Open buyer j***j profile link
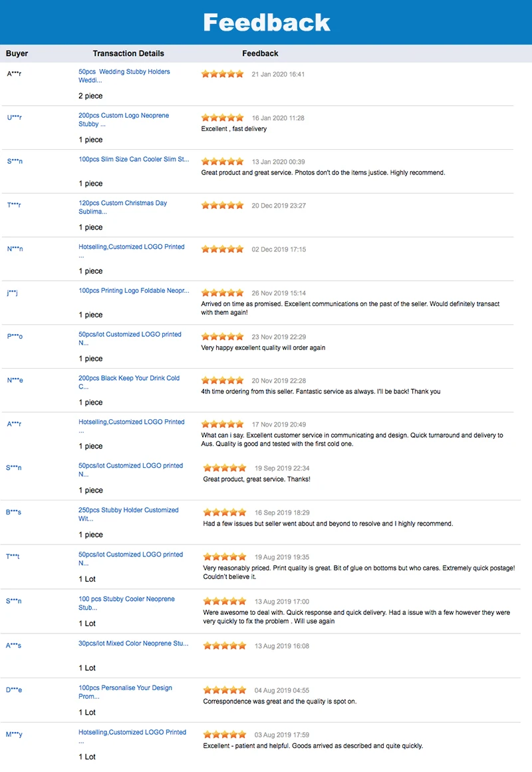Viewport: 532px width, 772px height. point(12,293)
